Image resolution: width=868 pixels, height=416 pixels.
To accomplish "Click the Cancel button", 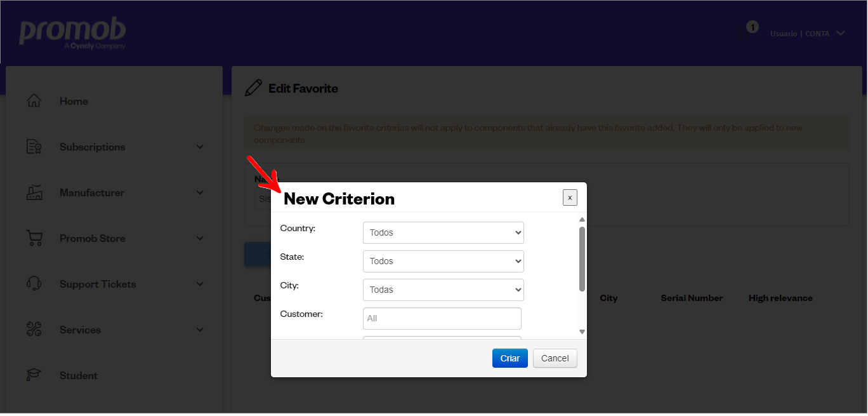I will (555, 358).
